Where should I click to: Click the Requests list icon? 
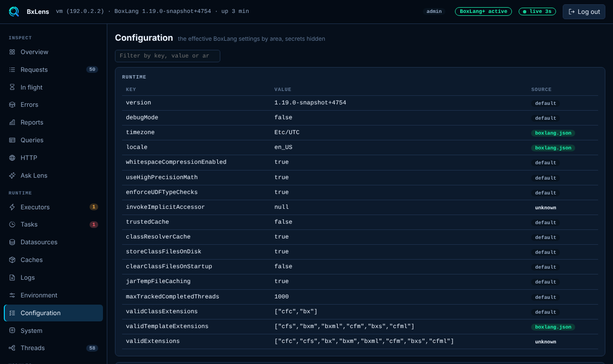(x=12, y=69)
